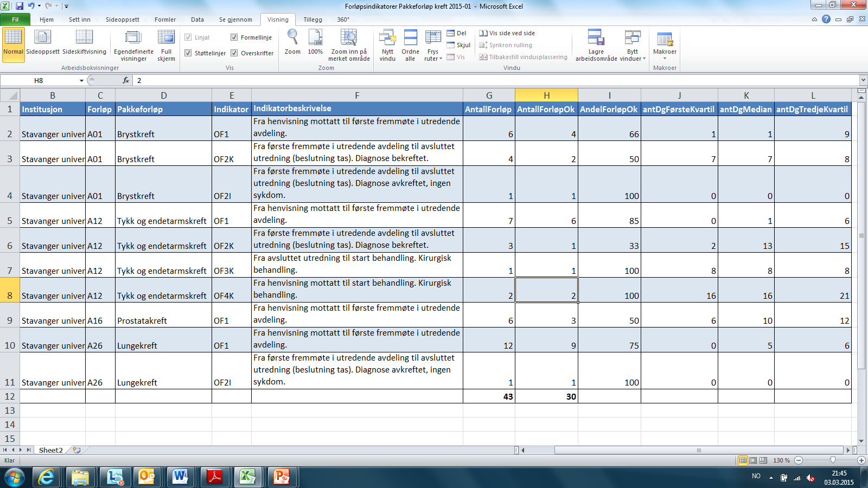Open the Hjem tab

47,20
